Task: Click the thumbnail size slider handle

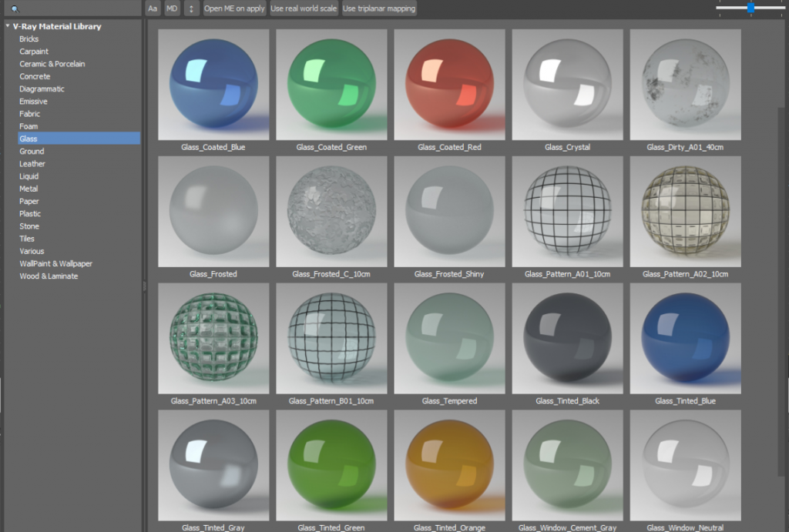Action: coord(750,8)
